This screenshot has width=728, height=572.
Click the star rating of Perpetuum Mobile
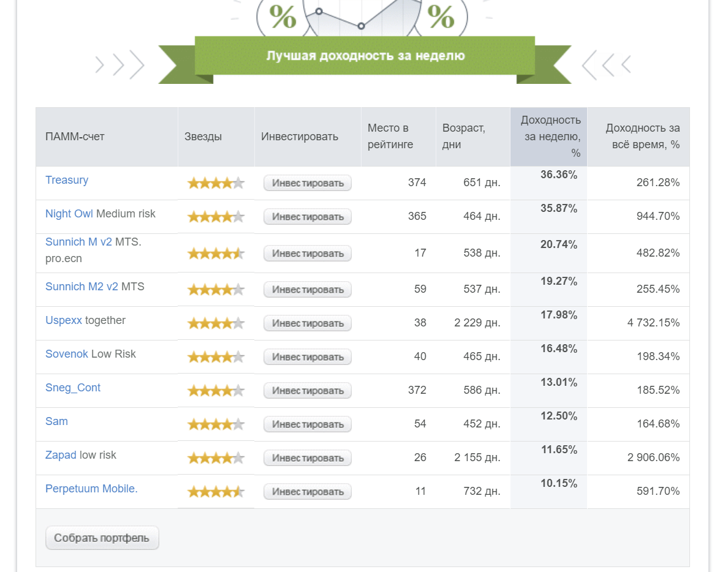coord(216,491)
